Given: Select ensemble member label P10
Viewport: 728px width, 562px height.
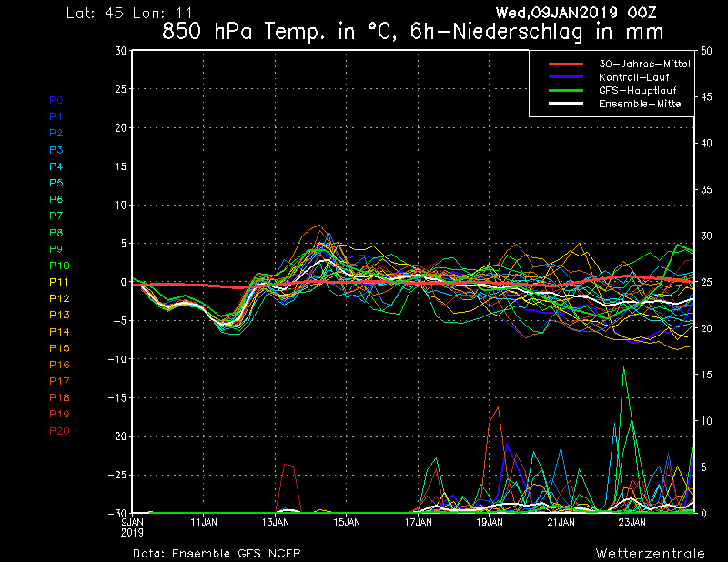Looking at the screenshot, I should coord(59,266).
